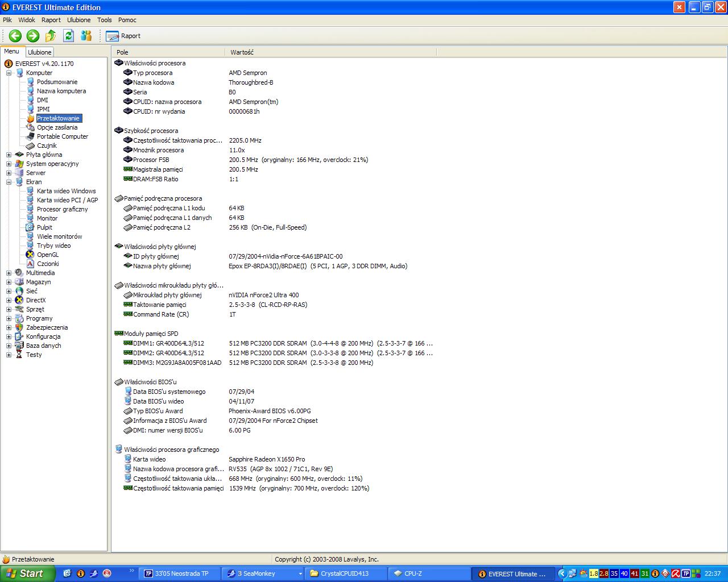Viewport: 728px width, 582px height.
Task: Select the Mnożnik procesora row
Action: pyautogui.click(x=275, y=150)
